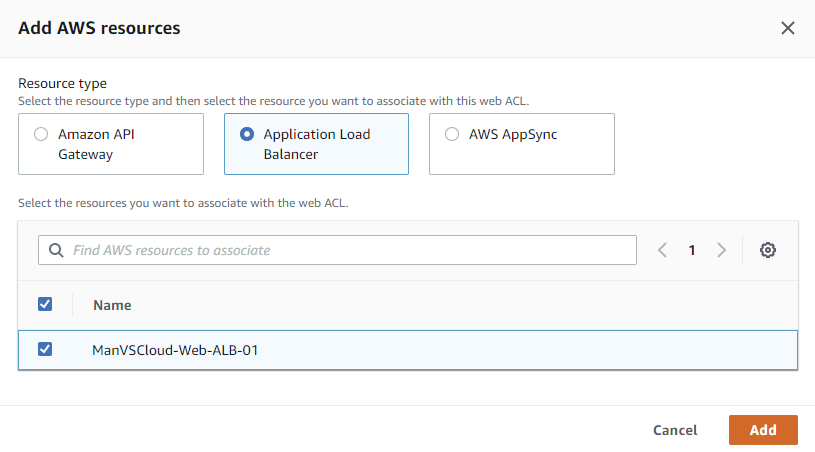Open table preferences gear icon

[768, 250]
